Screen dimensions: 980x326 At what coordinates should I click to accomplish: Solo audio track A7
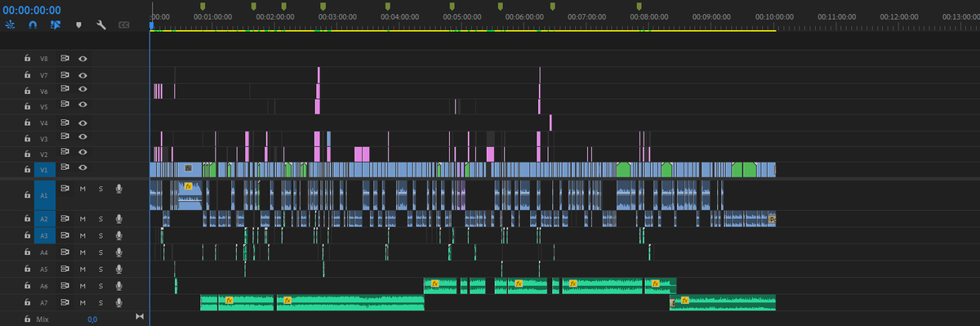click(x=100, y=302)
